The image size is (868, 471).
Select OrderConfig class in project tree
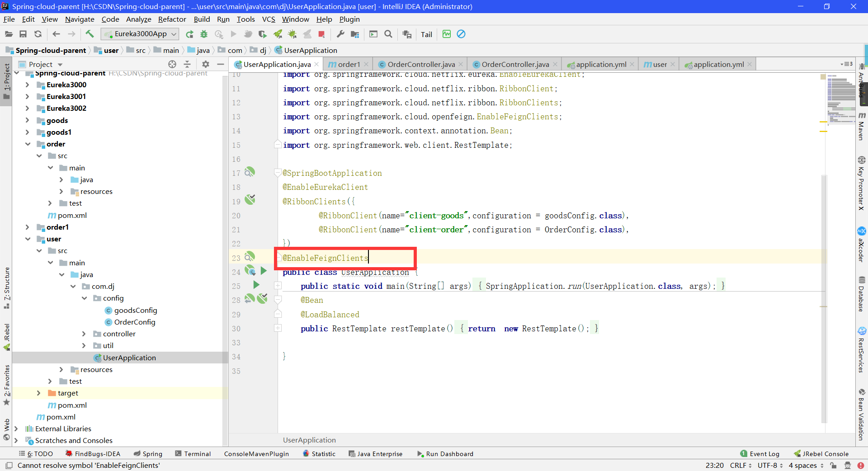pos(134,322)
